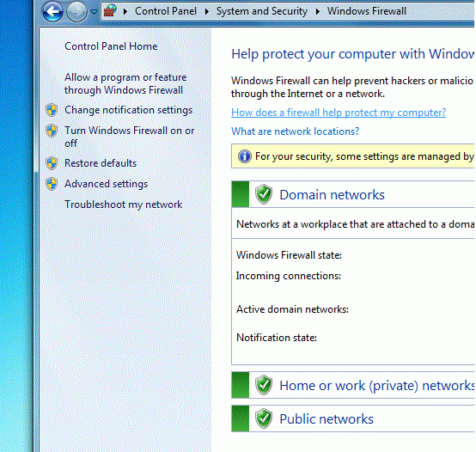Image resolution: width=476 pixels, height=452 pixels.
Task: Expand Home or work (private) networks section
Action: pyautogui.click(x=376, y=386)
